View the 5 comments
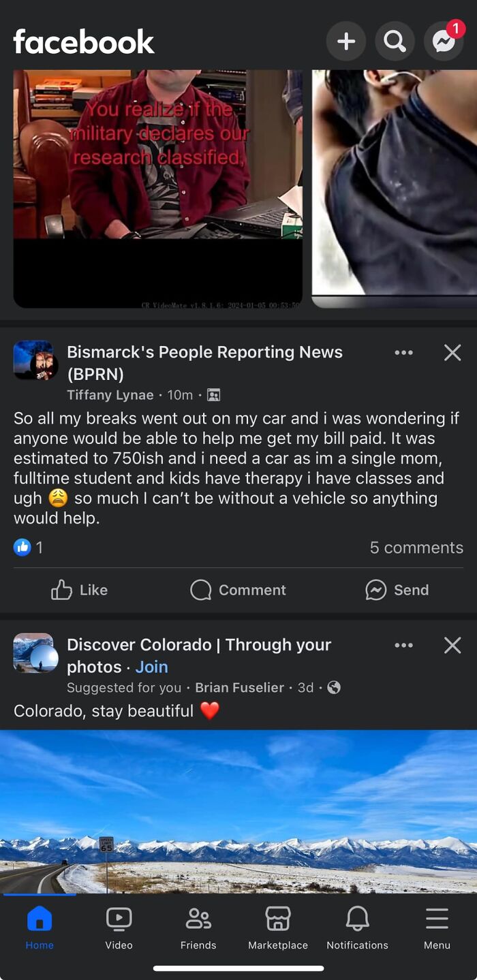Image resolution: width=477 pixels, height=980 pixels. tap(416, 548)
